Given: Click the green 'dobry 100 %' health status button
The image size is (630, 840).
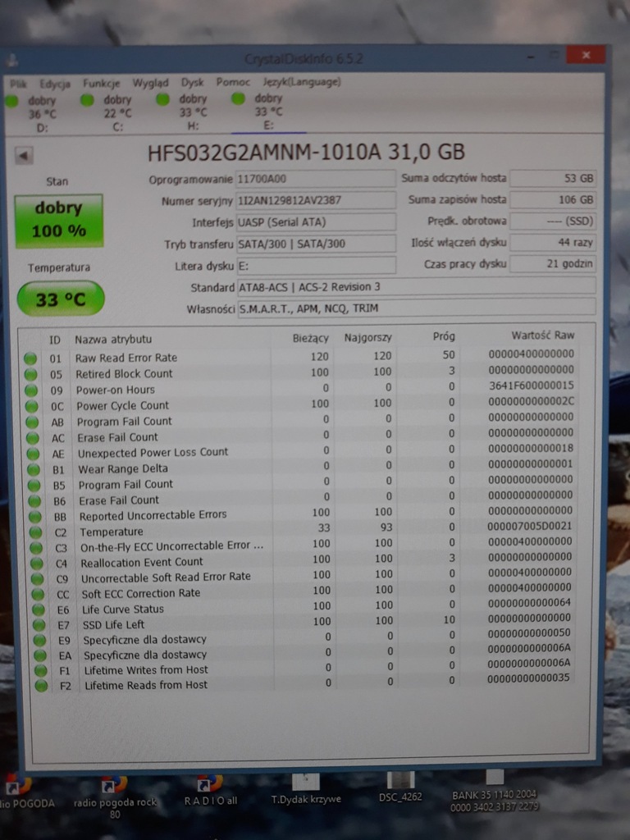Looking at the screenshot, I should (x=59, y=220).
